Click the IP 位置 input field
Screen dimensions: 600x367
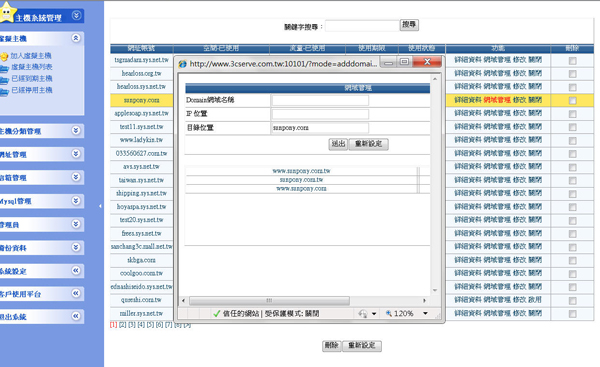point(320,114)
